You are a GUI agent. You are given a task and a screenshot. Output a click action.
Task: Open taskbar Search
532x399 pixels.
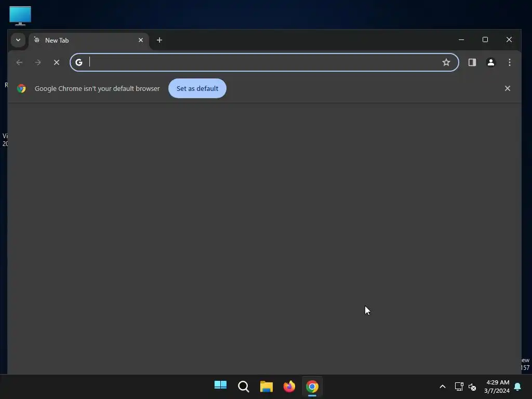pos(243,387)
